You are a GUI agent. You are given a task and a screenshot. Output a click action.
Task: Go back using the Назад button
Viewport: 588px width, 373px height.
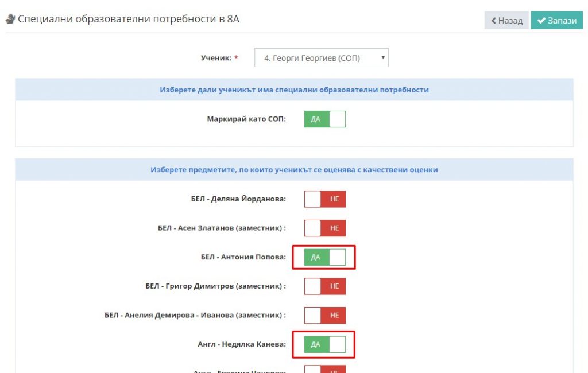click(506, 20)
